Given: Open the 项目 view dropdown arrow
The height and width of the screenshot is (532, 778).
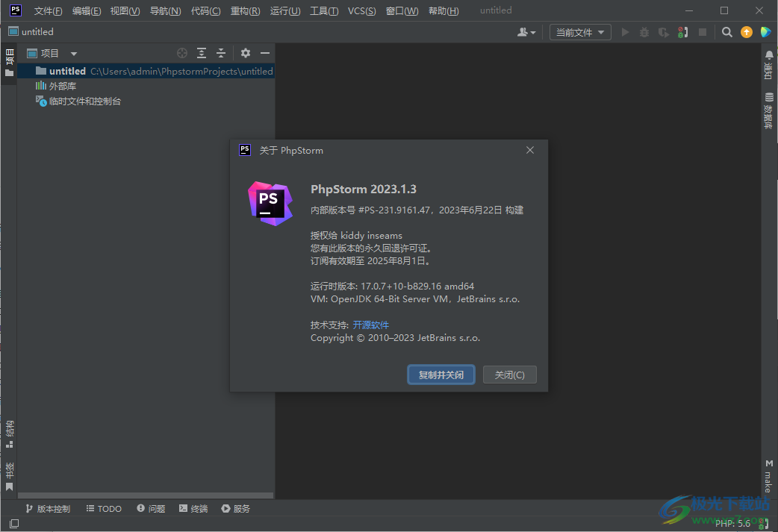Looking at the screenshot, I should point(72,53).
